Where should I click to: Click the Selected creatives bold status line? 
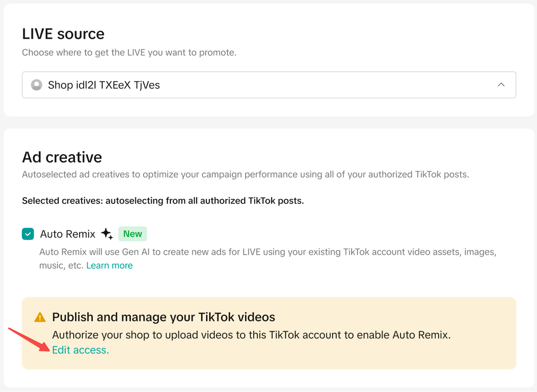163,201
